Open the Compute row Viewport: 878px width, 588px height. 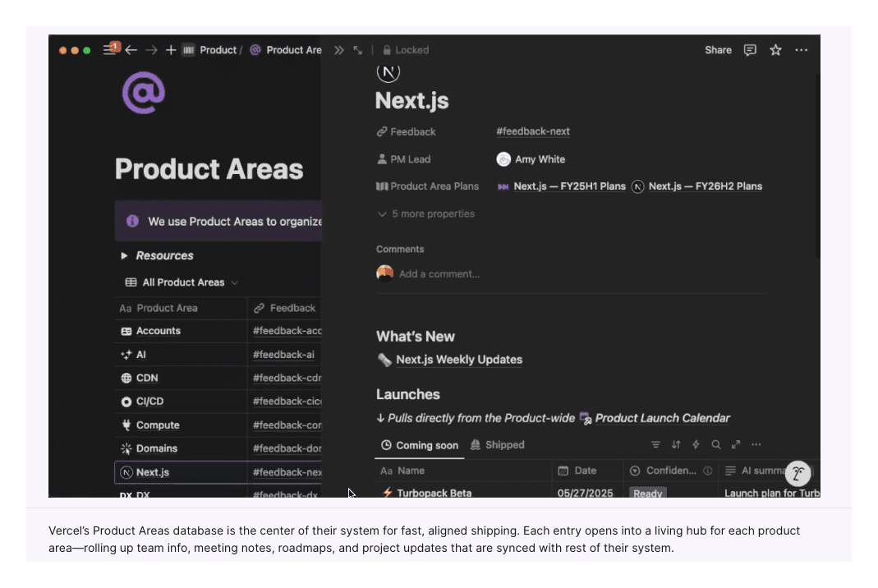coord(158,425)
